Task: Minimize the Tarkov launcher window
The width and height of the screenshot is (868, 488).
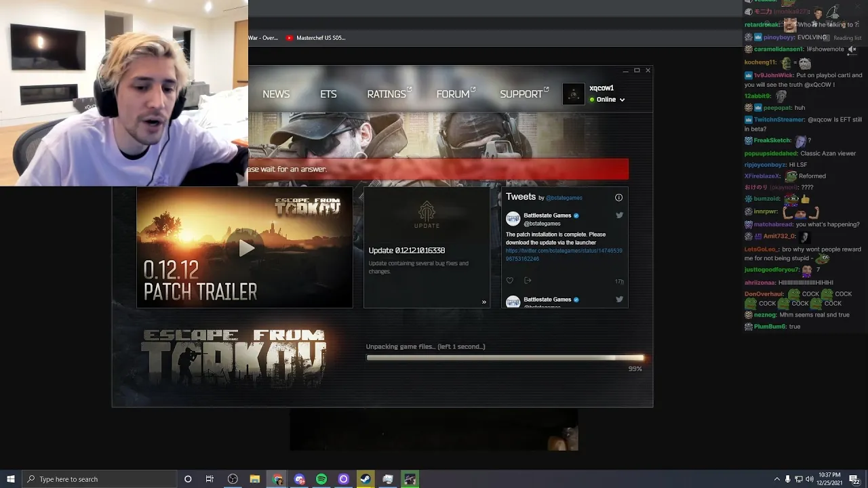Action: 625,70
